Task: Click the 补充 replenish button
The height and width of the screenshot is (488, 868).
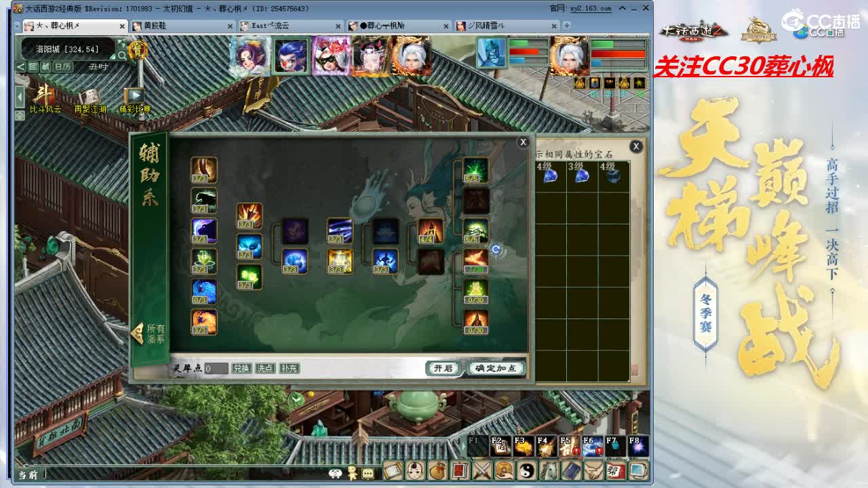Action: 288,368
